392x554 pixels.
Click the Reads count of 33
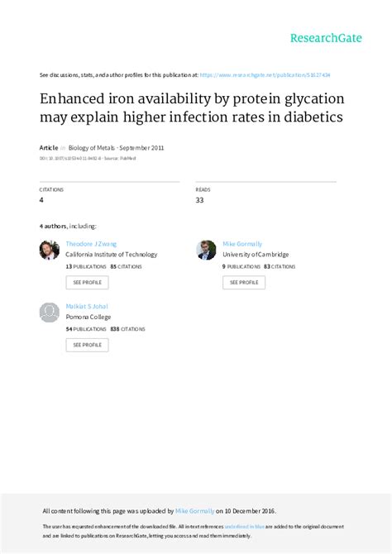pos(199,200)
